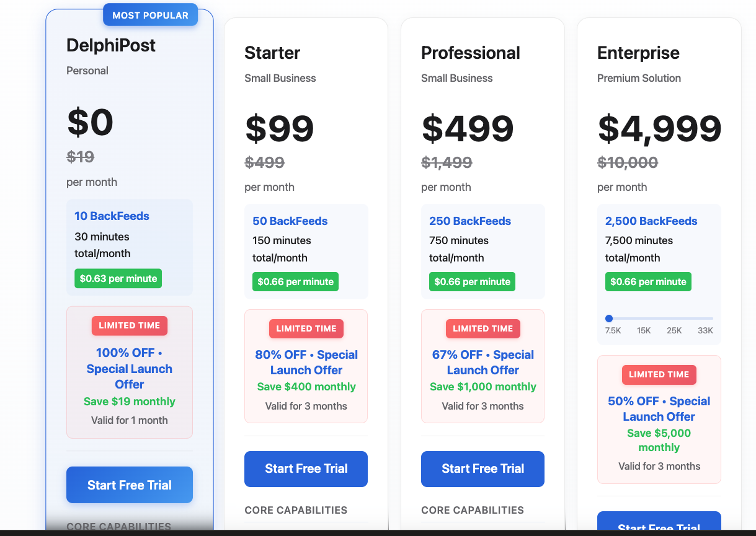Click the Enterprise $4,999 price
This screenshot has width=756, height=536.
(659, 128)
